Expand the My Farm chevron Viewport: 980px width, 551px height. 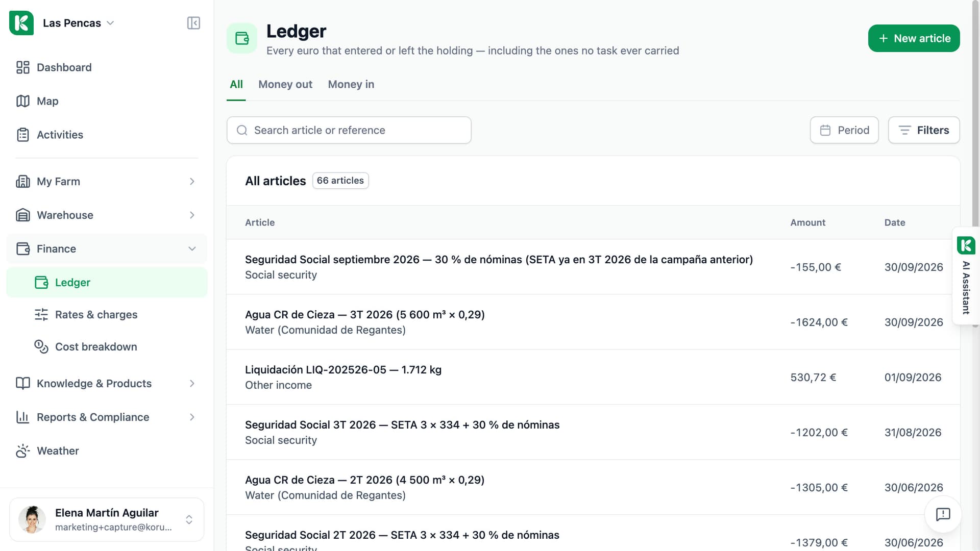pos(192,182)
